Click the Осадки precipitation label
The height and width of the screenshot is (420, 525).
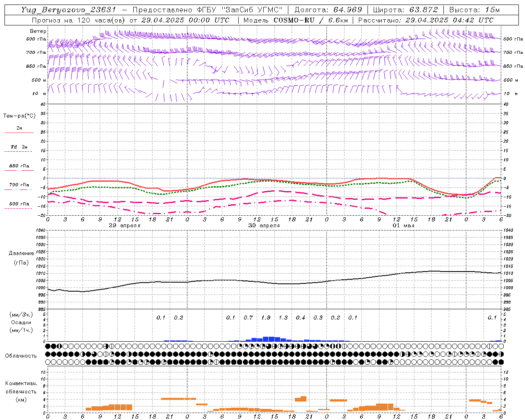point(21,322)
